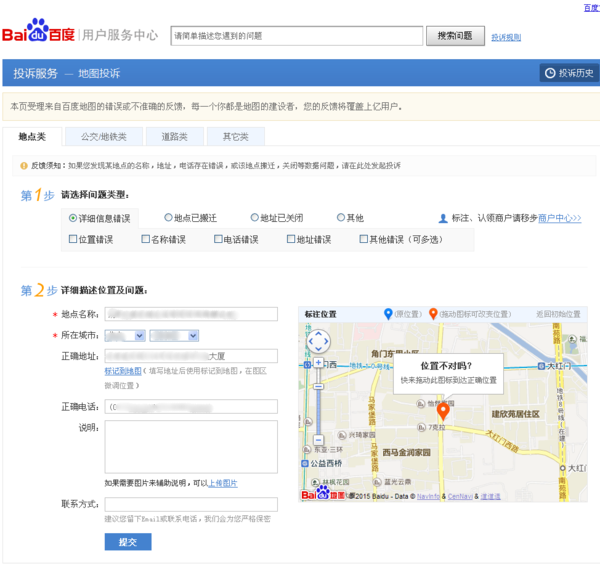Switch to the 公交/地铁类 tab

104,137
